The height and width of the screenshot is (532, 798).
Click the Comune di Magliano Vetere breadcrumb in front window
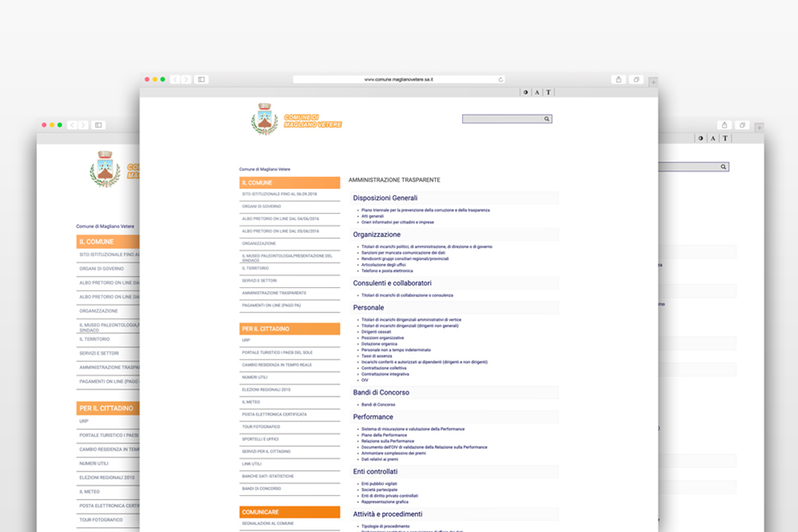[265, 169]
